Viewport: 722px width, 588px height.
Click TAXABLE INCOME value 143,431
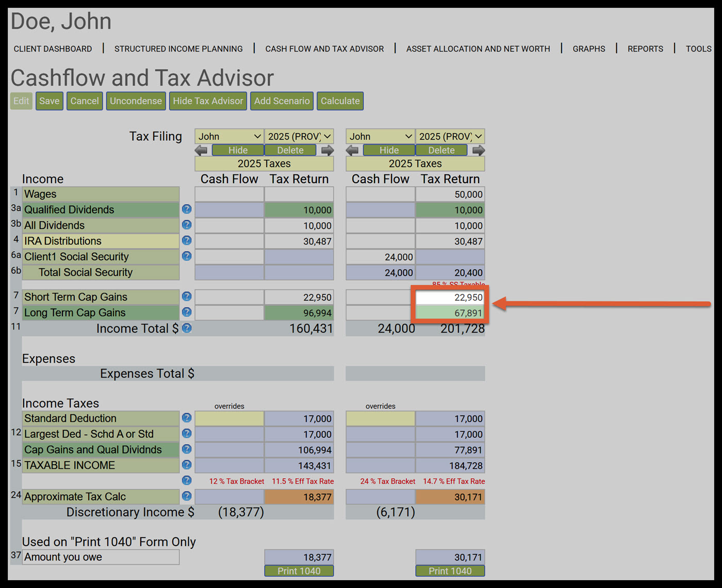[299, 465]
